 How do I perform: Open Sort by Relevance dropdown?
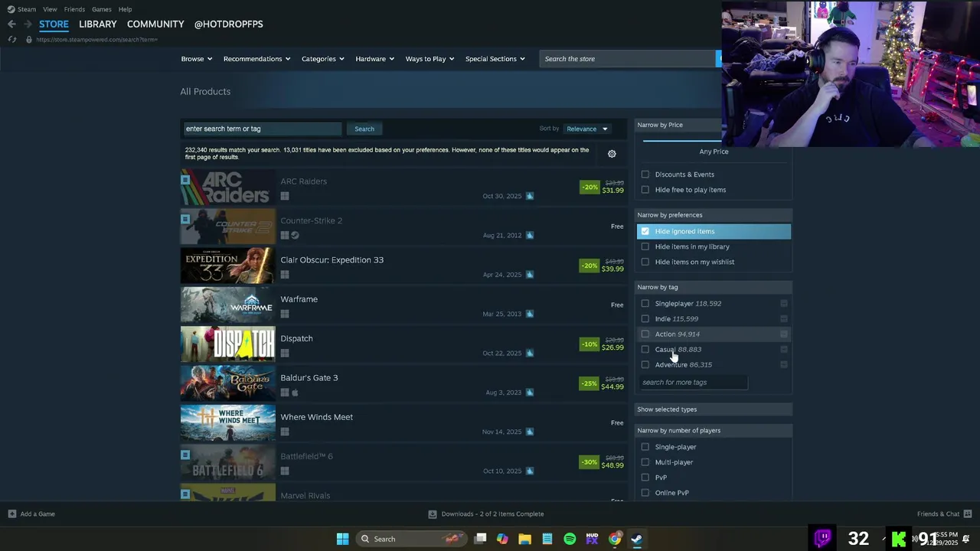(x=586, y=129)
